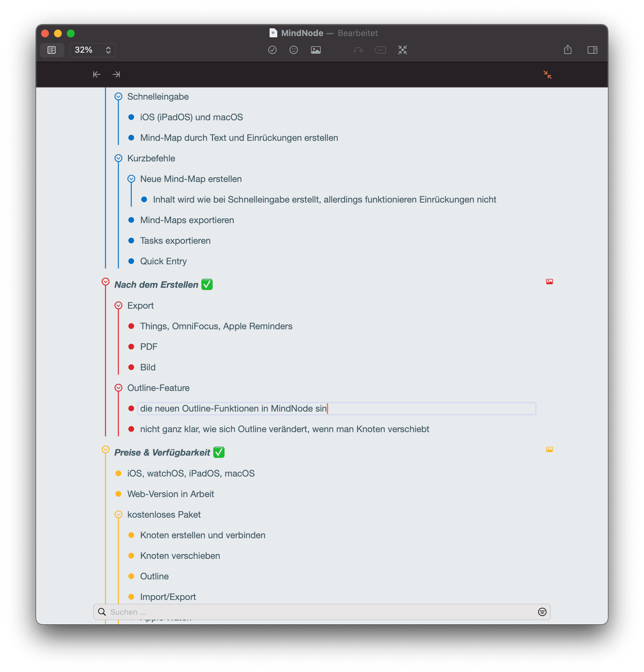Viewport: 644px width, 672px height.
Task: Collapse the Nach dem Erstellen branch
Action: [106, 282]
